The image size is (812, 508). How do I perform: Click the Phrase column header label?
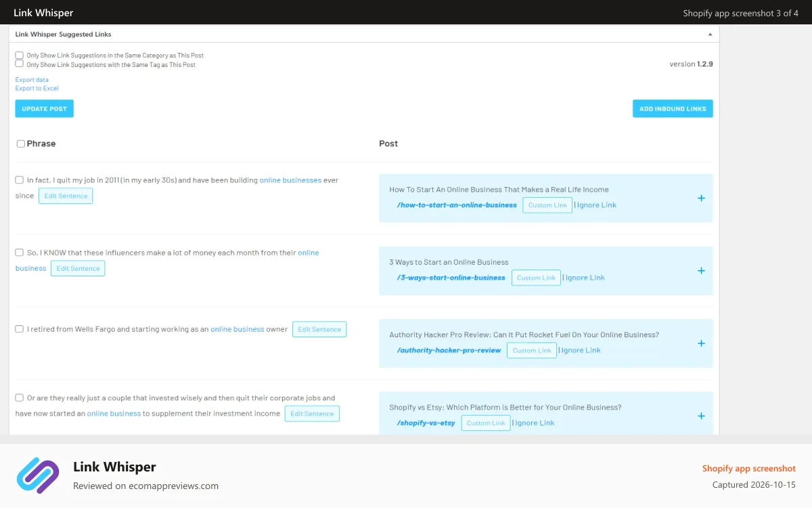[x=41, y=144]
